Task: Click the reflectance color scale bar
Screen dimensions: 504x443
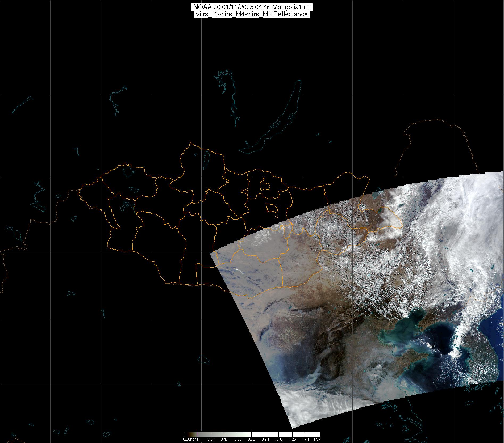Action: pos(252,435)
